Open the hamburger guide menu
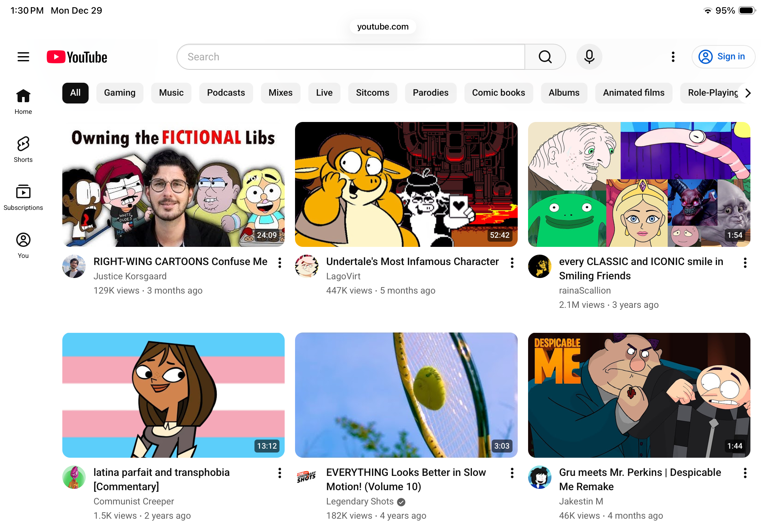 pos(23,57)
